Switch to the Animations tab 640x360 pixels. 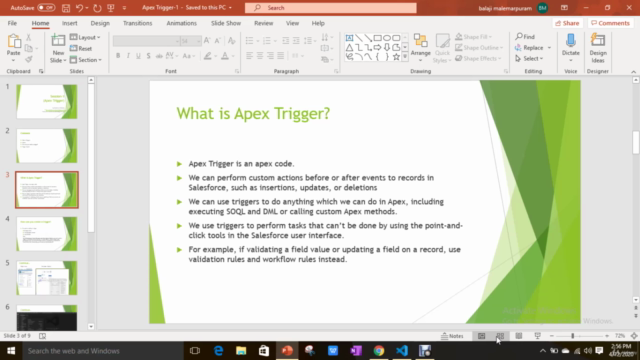[x=182, y=23]
